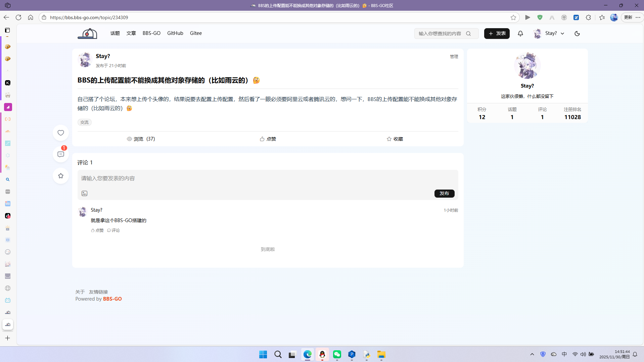
Task: Click the image upload icon in comment box
Action: point(84,194)
